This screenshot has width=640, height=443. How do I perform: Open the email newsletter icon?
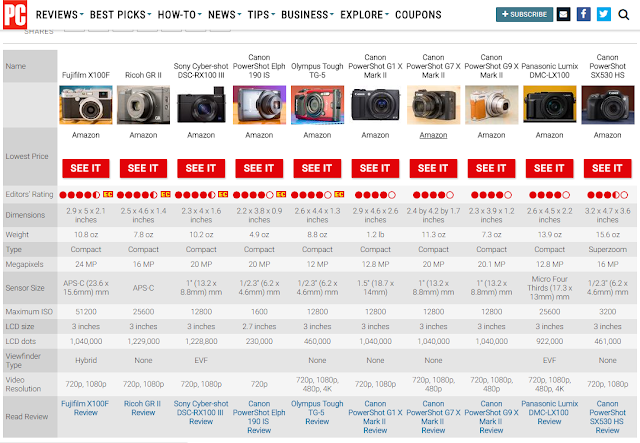tap(563, 14)
